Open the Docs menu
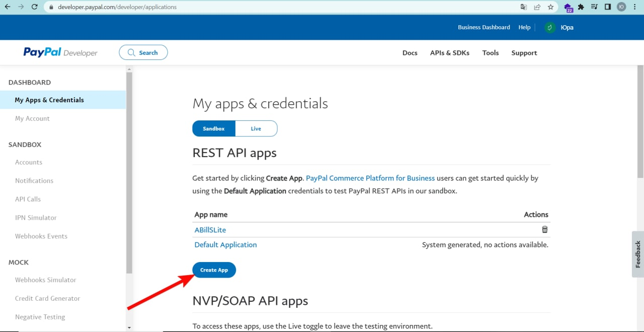Image resolution: width=644 pixels, height=332 pixels. (410, 53)
